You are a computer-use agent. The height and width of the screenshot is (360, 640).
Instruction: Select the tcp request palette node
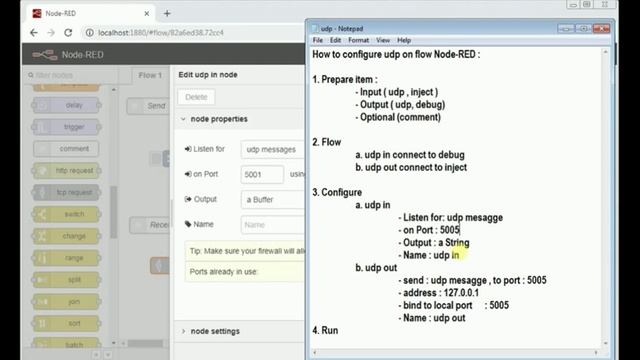pyautogui.click(x=66, y=192)
